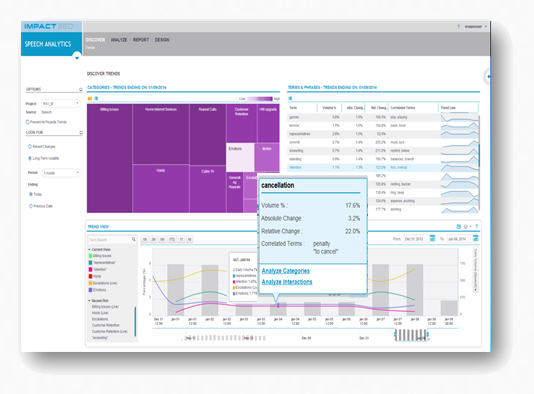Open the Analyze Categories link
Screen dimensions: 534x394
point(285,271)
